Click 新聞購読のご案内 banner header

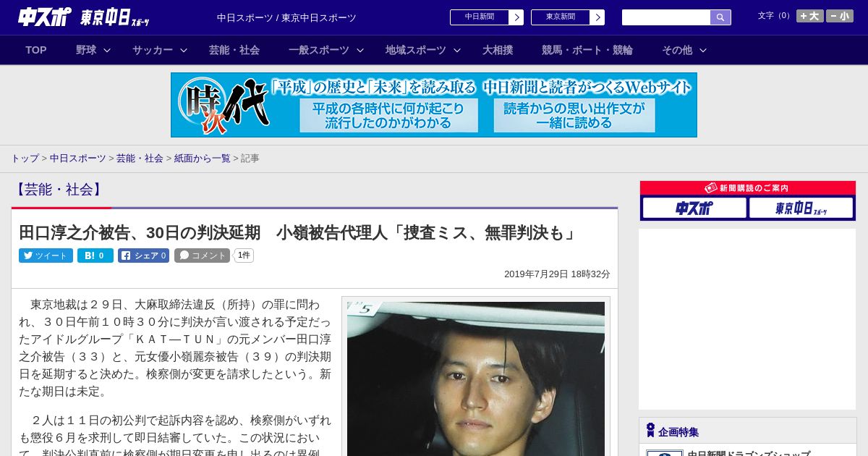pyautogui.click(x=747, y=188)
